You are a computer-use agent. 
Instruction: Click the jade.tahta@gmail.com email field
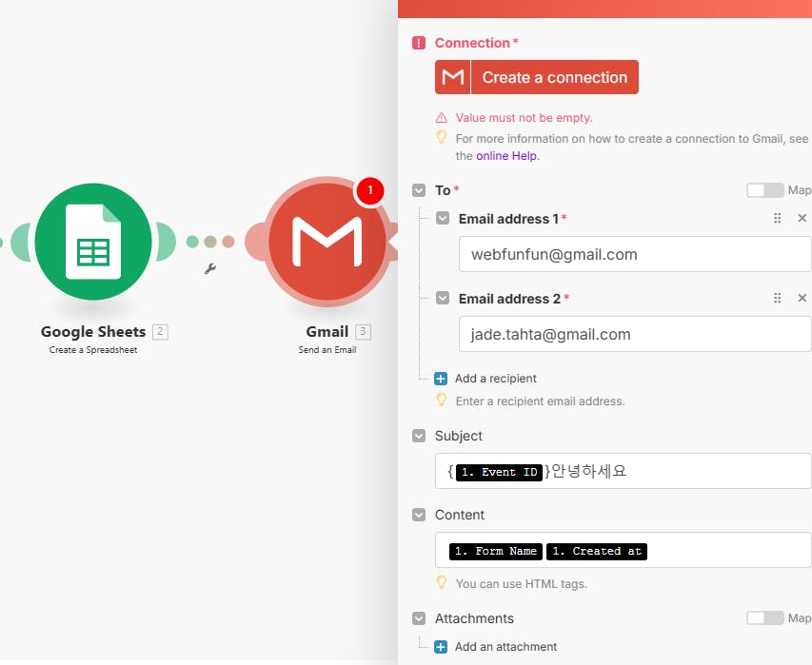[635, 334]
